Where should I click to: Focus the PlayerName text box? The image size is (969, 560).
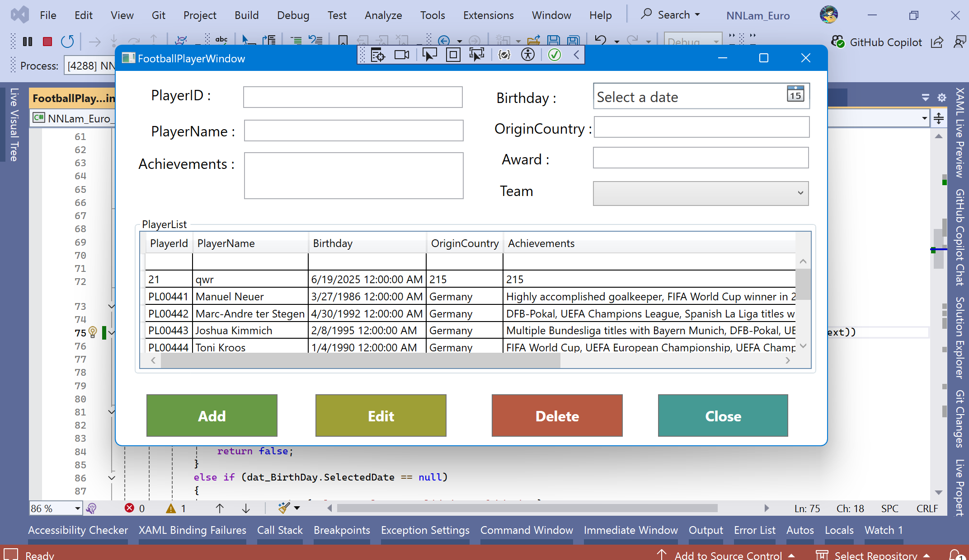click(353, 131)
